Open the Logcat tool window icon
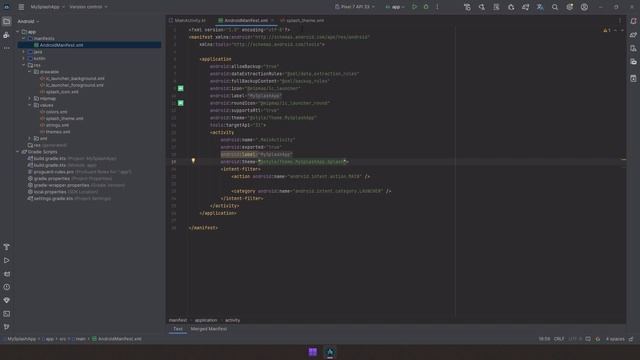Screen dimensions: 640x360 7,274
